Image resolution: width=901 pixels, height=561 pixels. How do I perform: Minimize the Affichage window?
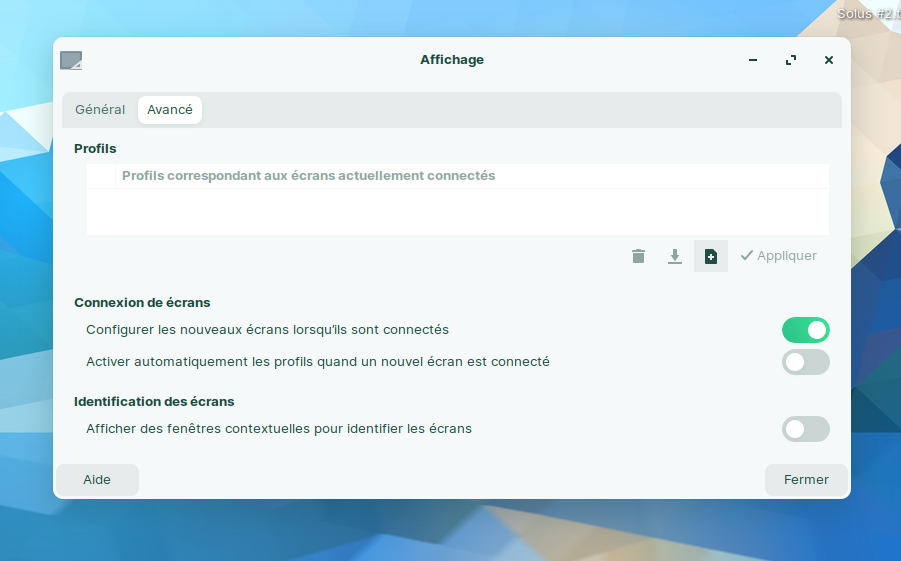(x=753, y=60)
